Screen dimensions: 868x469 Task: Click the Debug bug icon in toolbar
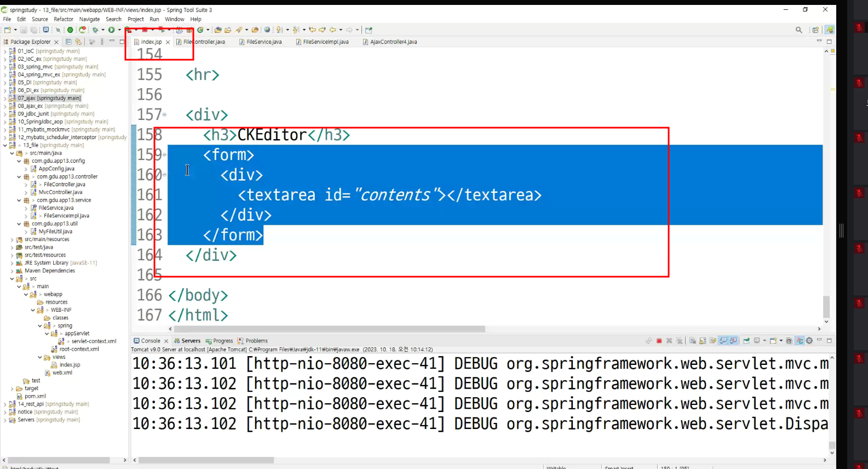point(95,30)
